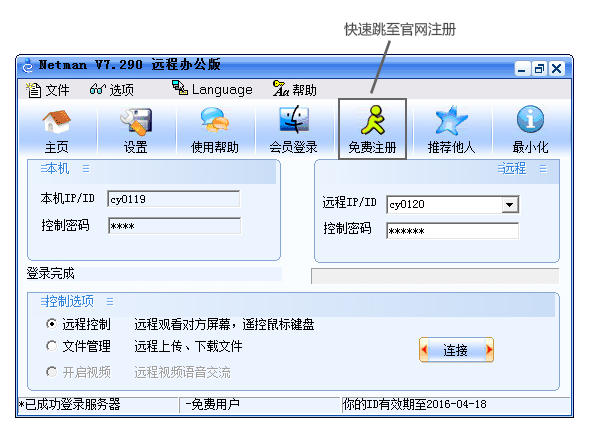Click the 本机IP/ID field showing cy0119

point(174,199)
